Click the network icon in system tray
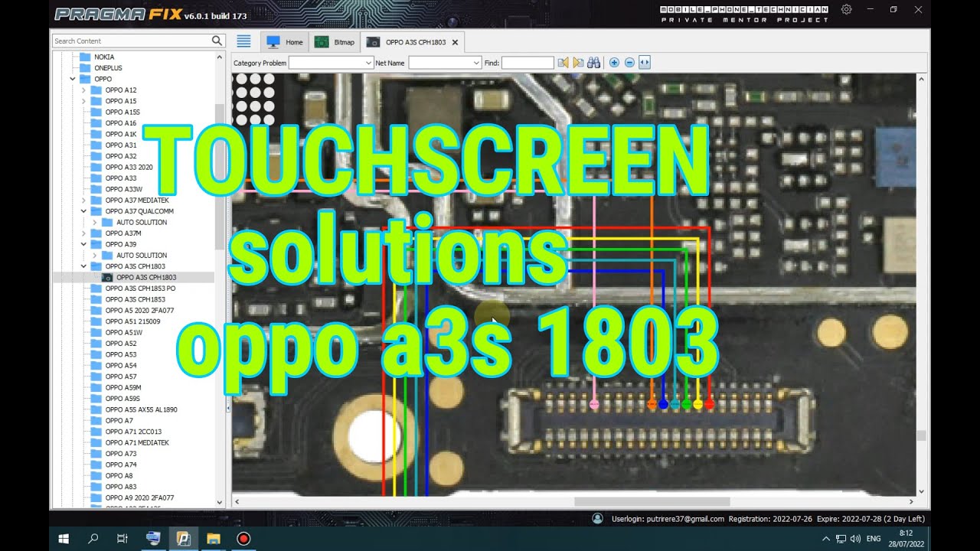This screenshot has height=551, width=980. tap(841, 539)
